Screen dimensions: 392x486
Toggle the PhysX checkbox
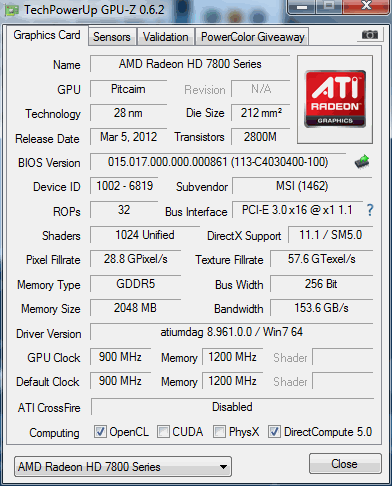(219, 432)
